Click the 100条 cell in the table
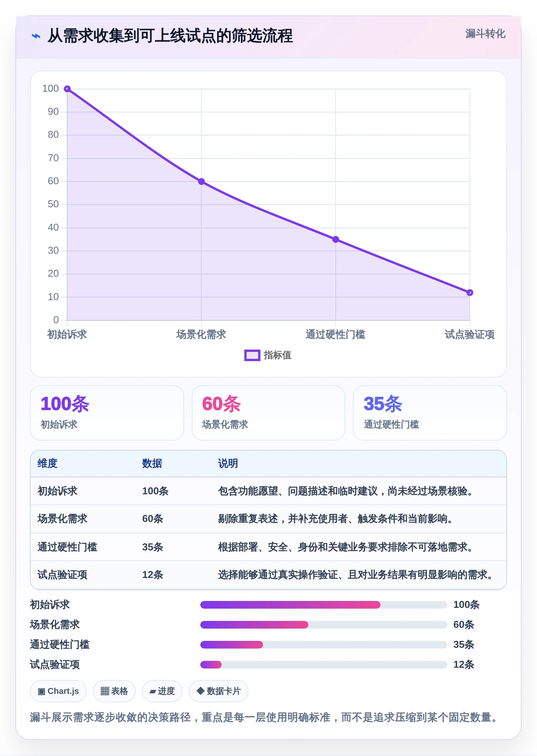Image resolution: width=537 pixels, height=756 pixels. [x=155, y=491]
